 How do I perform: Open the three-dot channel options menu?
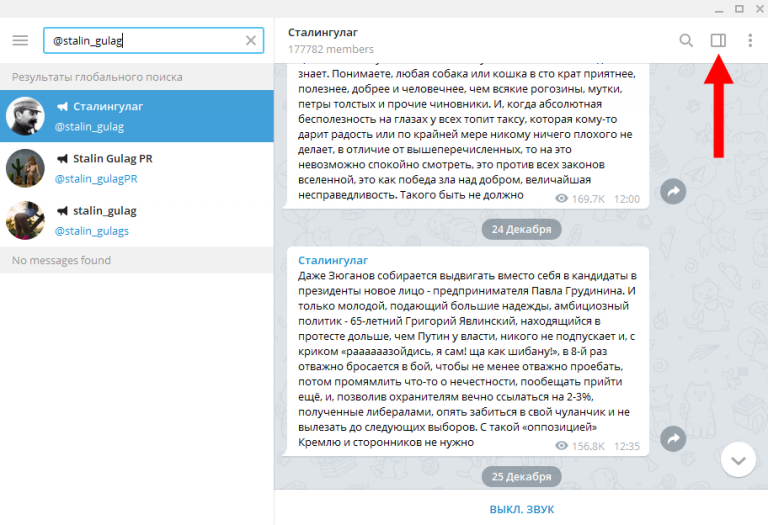(750, 40)
